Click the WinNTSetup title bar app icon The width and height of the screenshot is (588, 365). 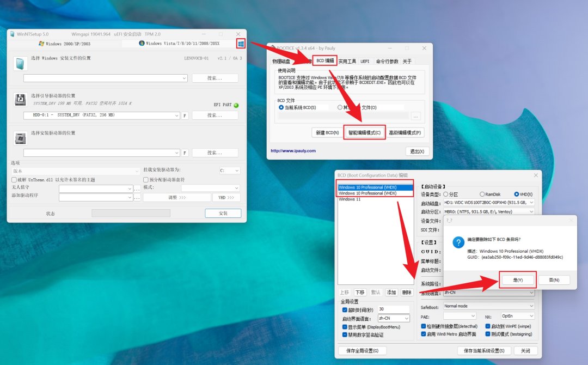[x=12, y=34]
